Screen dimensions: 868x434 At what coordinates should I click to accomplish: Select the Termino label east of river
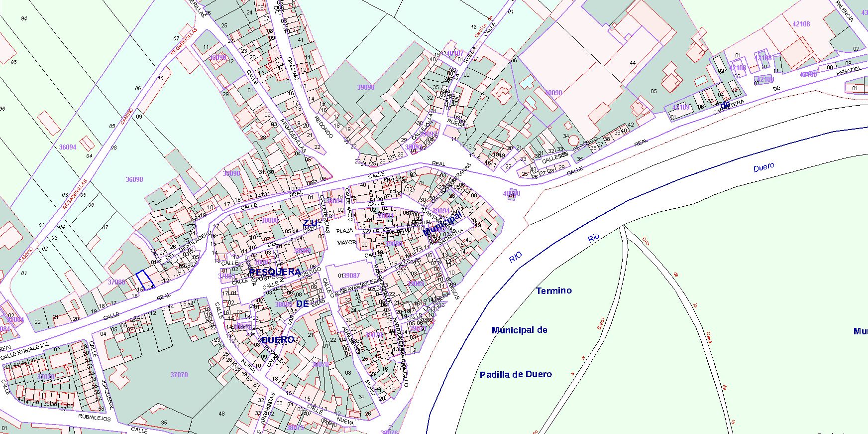pyautogui.click(x=553, y=290)
